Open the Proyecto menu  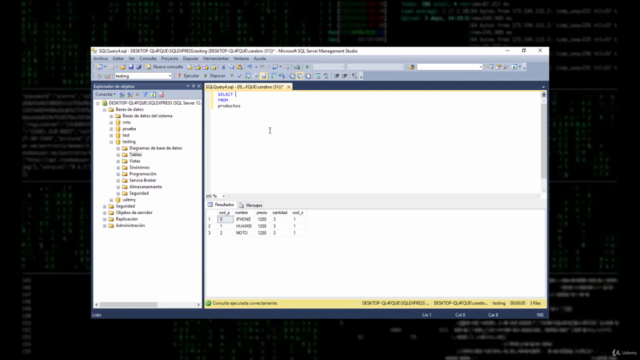[169, 58]
